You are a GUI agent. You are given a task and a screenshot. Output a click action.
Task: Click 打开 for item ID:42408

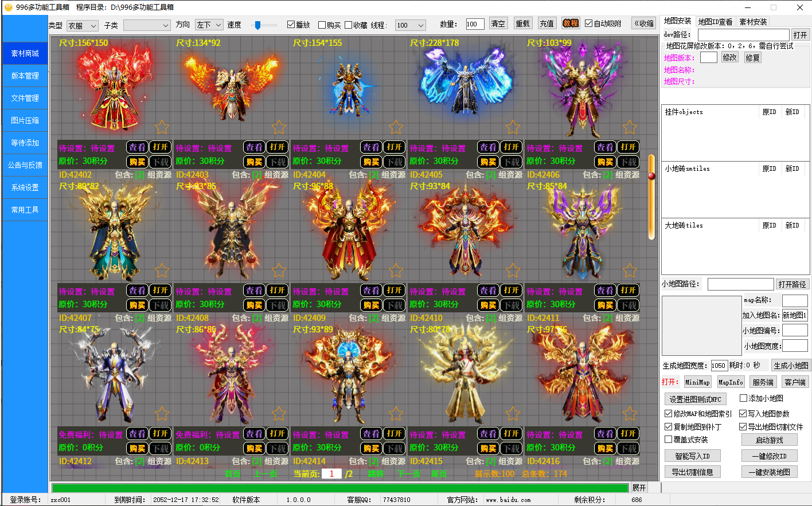click(x=278, y=291)
